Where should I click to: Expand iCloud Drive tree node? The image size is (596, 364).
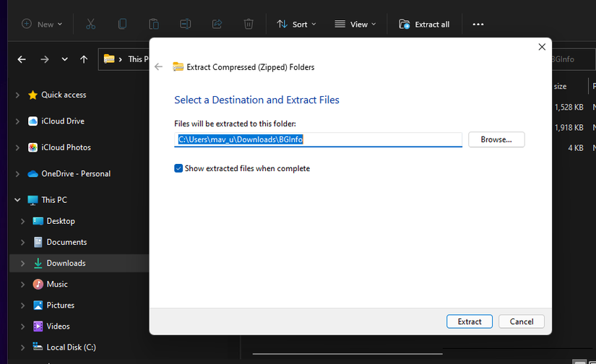coord(17,121)
